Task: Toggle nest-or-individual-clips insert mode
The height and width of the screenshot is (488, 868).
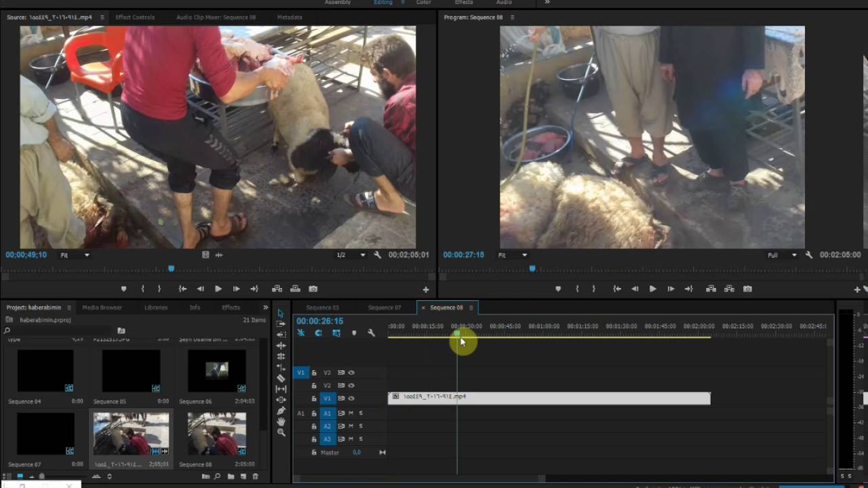Action: tap(301, 333)
